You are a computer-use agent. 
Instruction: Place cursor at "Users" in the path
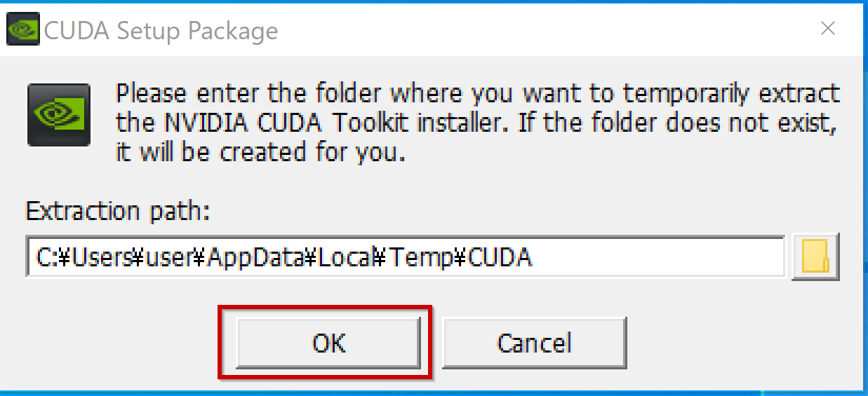point(102,258)
